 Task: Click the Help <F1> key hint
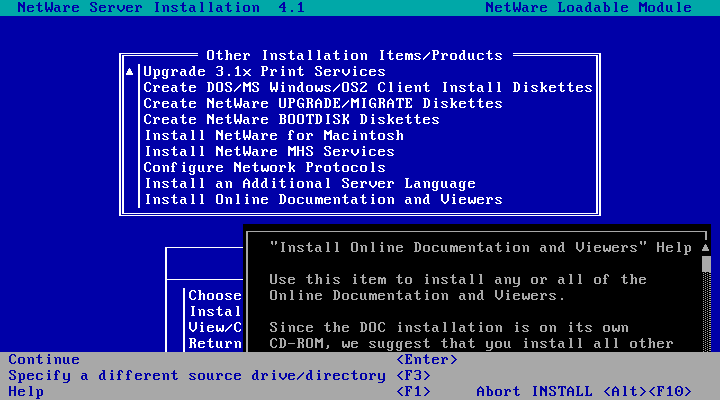(219, 392)
